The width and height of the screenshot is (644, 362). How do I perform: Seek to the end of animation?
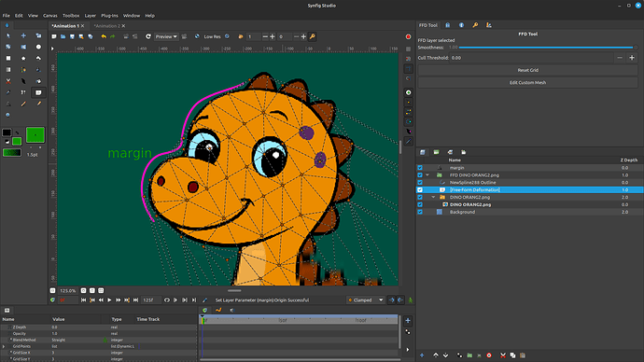(135, 300)
